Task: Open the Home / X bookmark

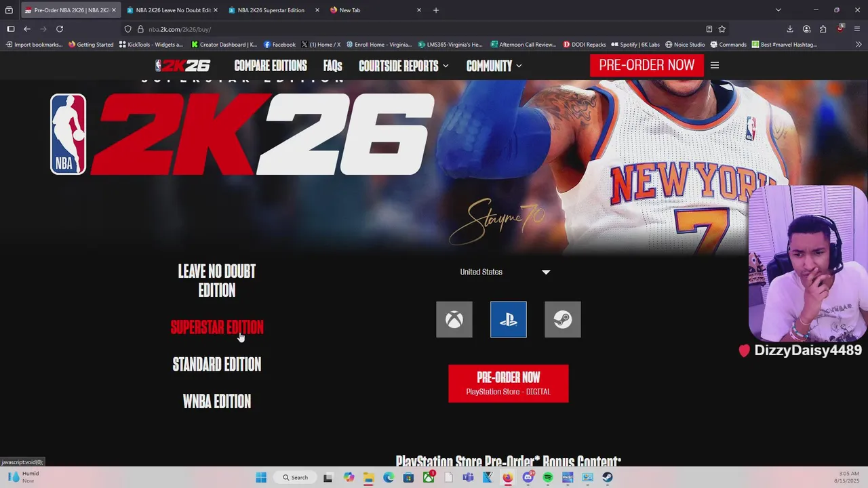Action: coord(321,45)
